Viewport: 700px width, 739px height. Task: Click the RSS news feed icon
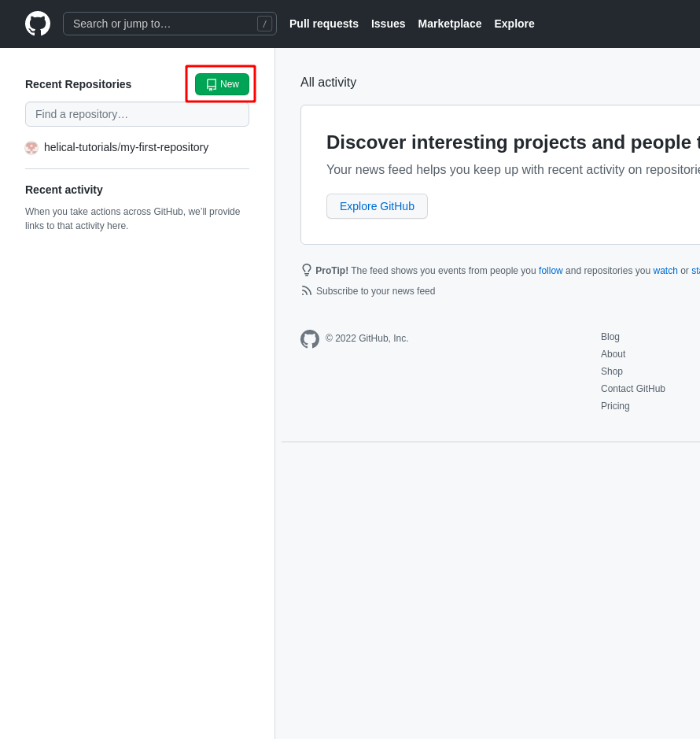307,291
